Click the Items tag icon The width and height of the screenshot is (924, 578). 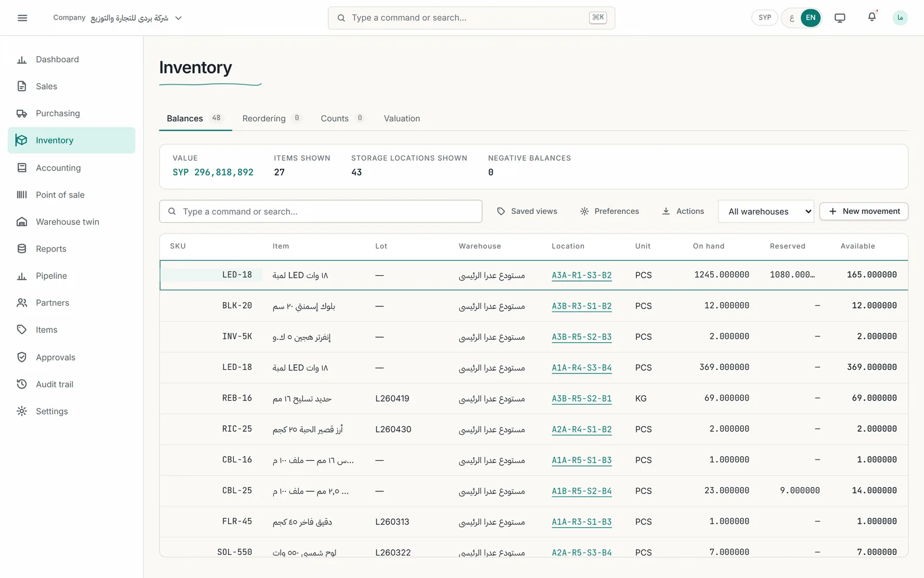[x=22, y=329]
